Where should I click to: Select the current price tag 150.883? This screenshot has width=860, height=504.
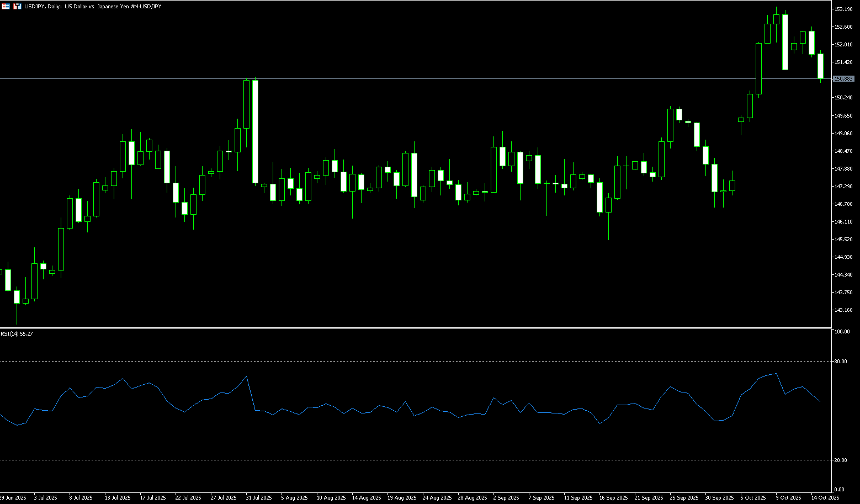coord(843,79)
